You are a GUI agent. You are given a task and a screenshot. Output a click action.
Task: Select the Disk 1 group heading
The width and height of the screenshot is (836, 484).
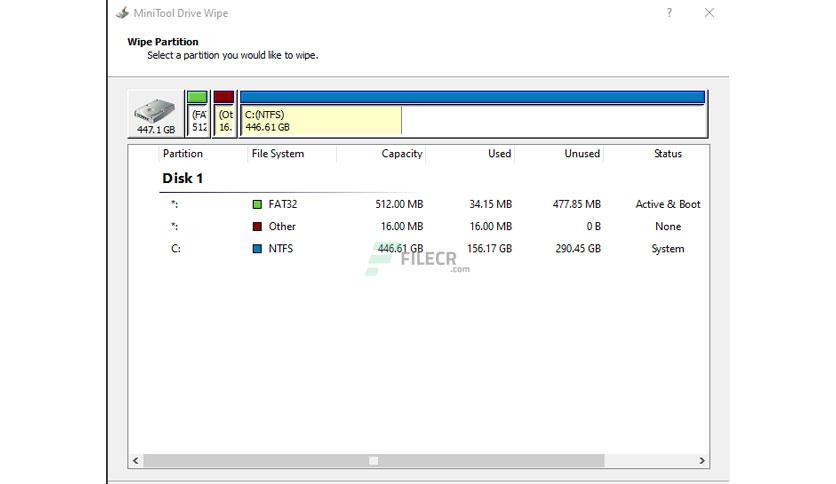coord(183,178)
